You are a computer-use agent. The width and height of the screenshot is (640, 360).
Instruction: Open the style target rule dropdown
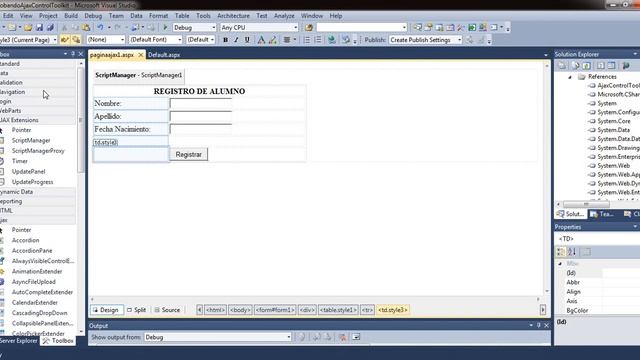(28, 40)
